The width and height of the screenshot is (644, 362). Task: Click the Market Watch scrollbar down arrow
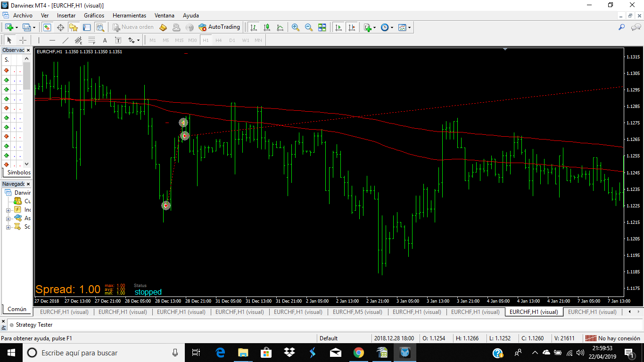click(x=27, y=164)
